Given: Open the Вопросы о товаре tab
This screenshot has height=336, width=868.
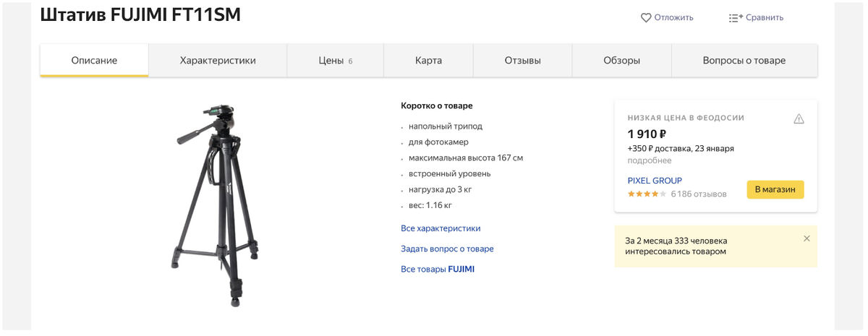Looking at the screenshot, I should (744, 61).
